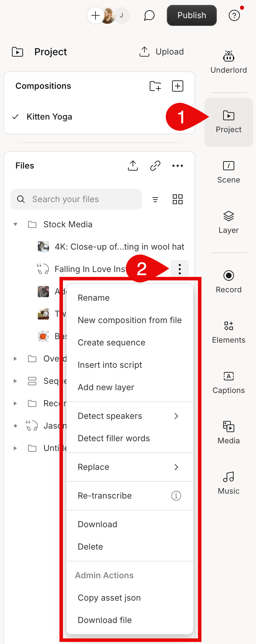Open the Elements panel

click(228, 332)
